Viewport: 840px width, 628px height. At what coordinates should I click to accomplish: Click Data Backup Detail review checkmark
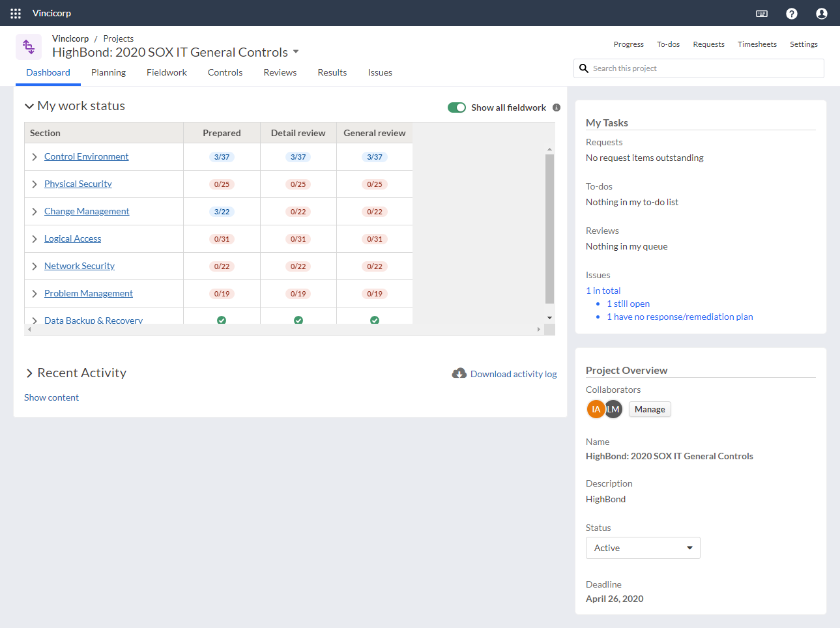tap(298, 320)
